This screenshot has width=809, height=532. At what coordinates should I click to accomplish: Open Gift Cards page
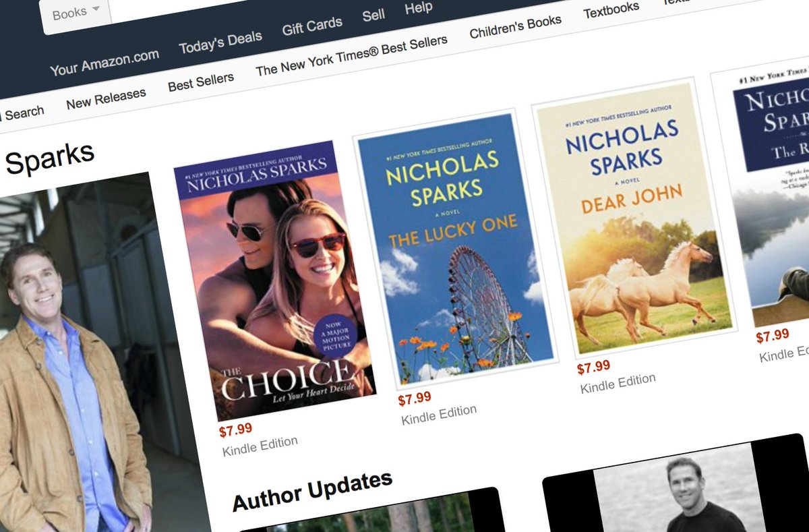[x=312, y=26]
